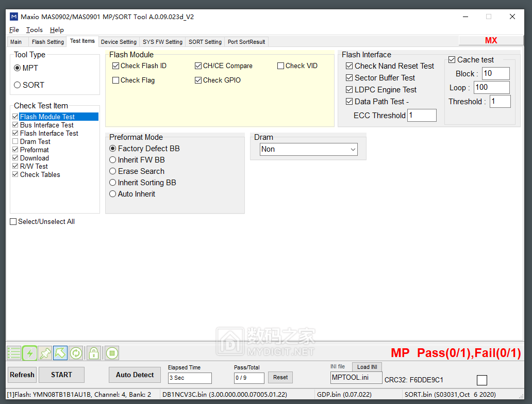Click the Maxio app icon in title bar
This screenshot has height=404, width=532.
click(14, 17)
